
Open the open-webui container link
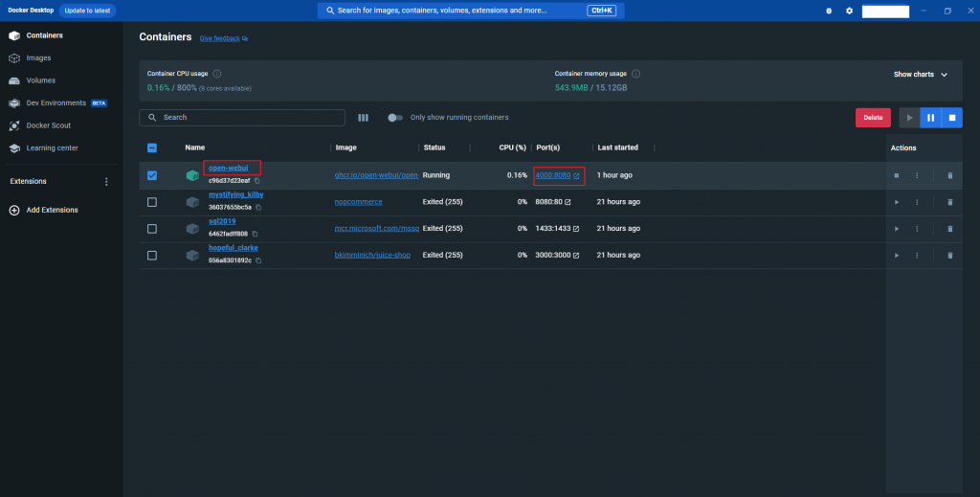(x=228, y=169)
